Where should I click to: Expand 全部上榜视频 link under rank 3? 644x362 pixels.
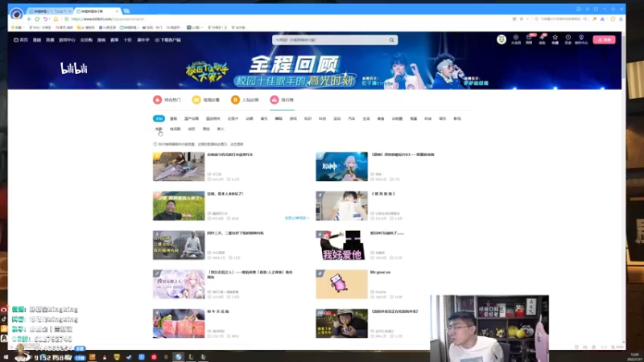pyautogui.click(x=296, y=218)
